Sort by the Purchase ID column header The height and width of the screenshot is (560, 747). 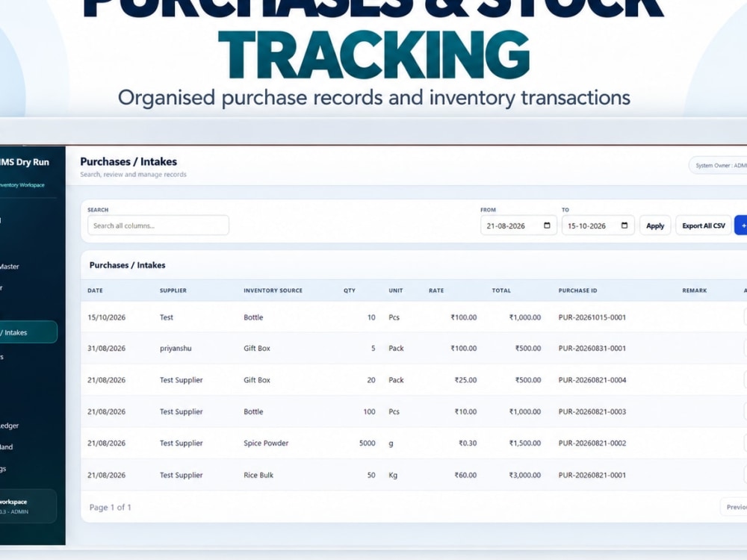[578, 290]
